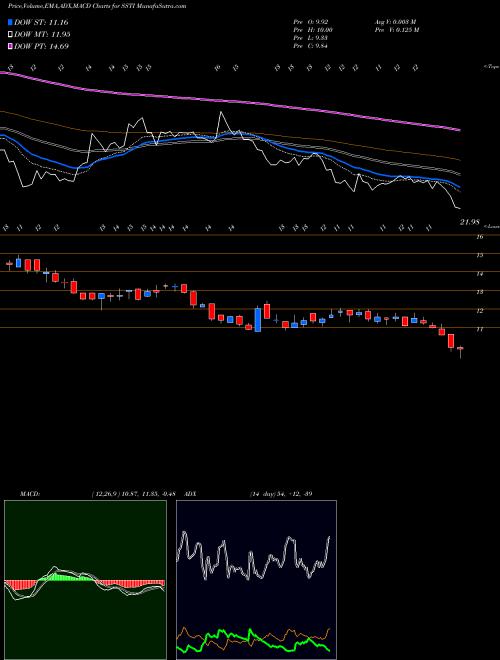Click the magenta long-term EMA line
The width and height of the screenshot is (500, 660).
click(x=231, y=101)
